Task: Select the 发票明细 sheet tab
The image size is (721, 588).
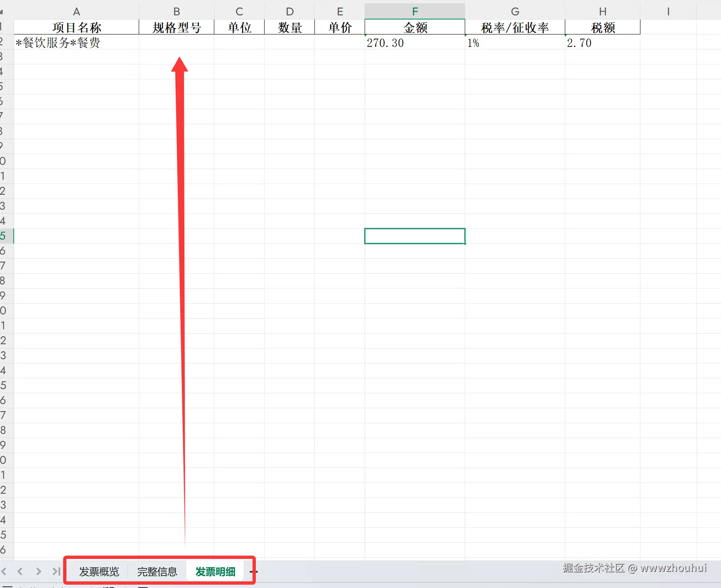Action: (x=215, y=572)
